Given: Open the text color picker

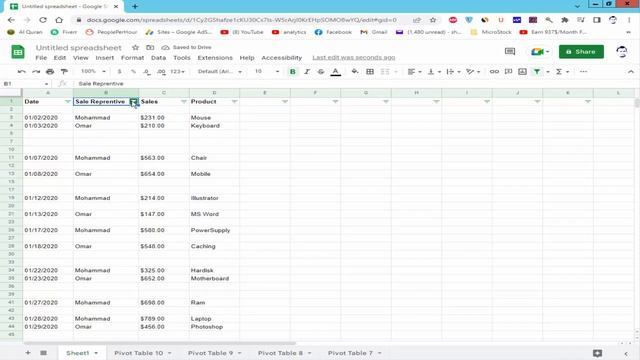Looking at the screenshot, I should click(336, 72).
